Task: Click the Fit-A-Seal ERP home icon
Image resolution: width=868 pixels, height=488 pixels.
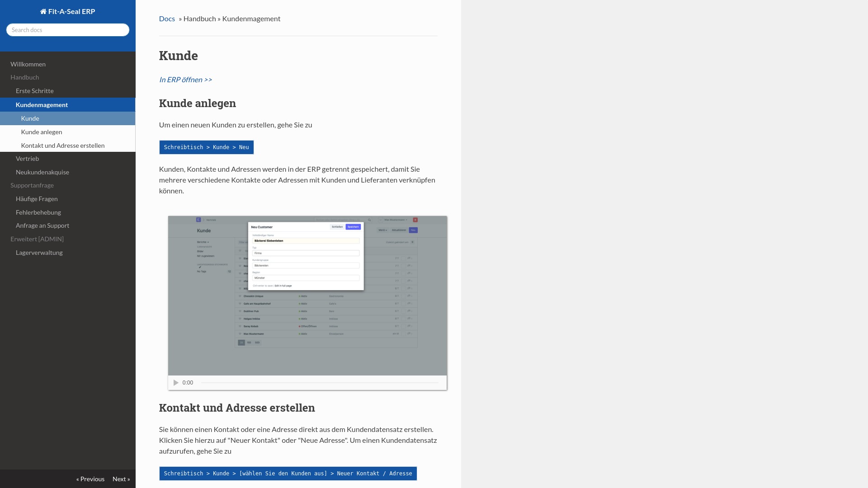Action: pyautogui.click(x=43, y=11)
